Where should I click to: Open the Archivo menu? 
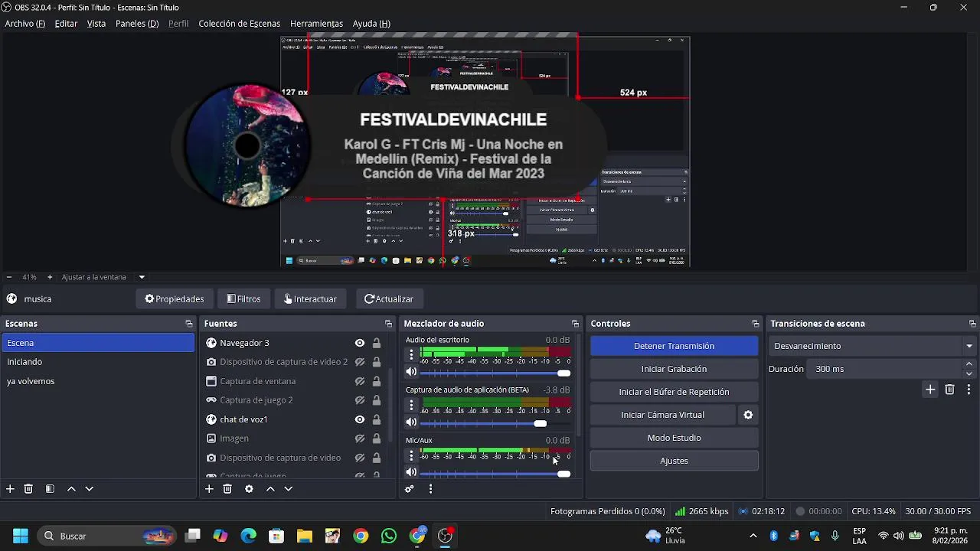(x=24, y=24)
